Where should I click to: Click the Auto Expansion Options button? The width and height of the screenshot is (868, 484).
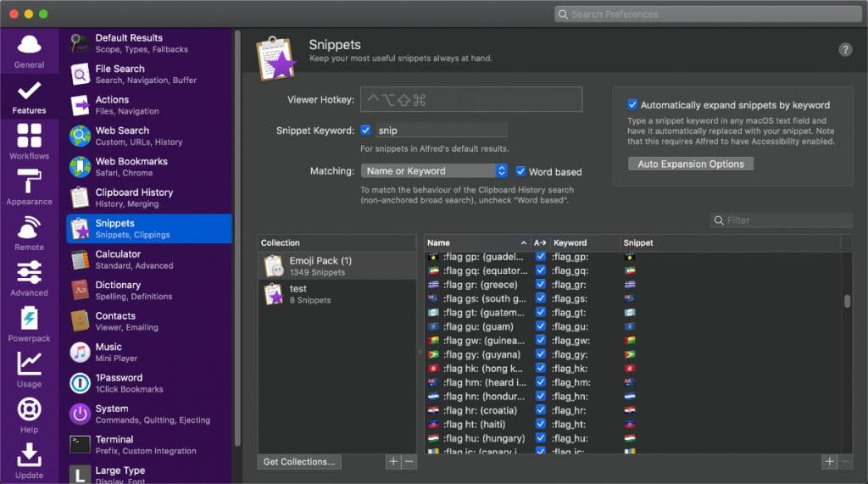tap(690, 164)
